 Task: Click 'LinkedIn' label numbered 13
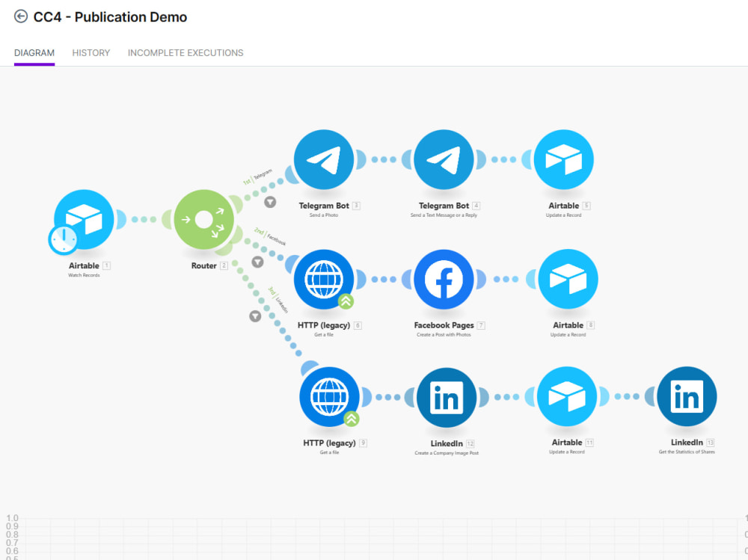[x=687, y=443]
